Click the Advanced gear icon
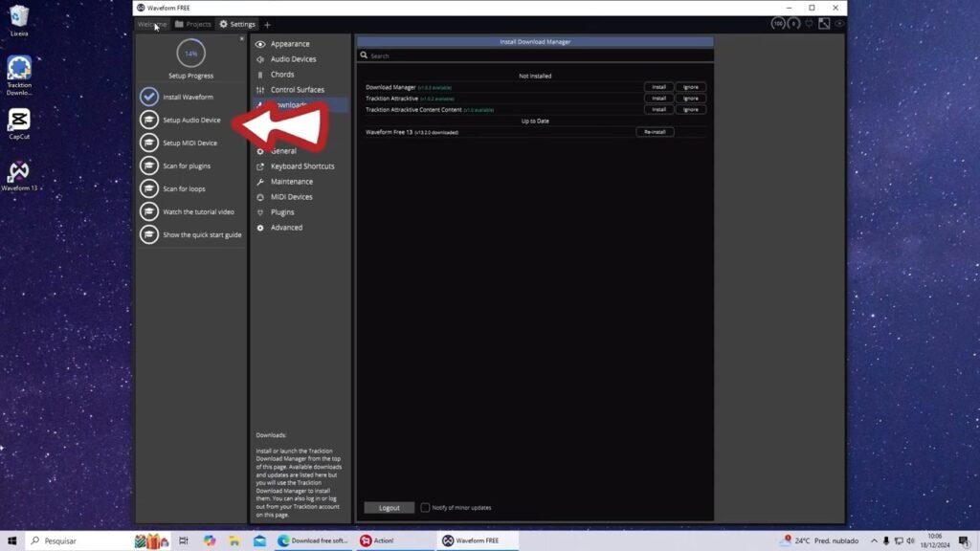980x551 pixels. 260,228
